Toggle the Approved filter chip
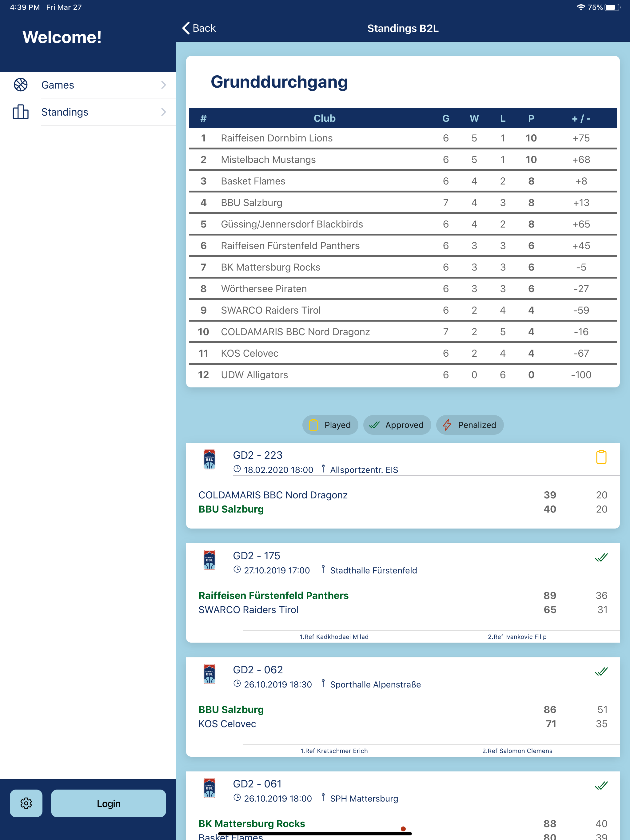Screen dimensions: 630x840 click(397, 425)
